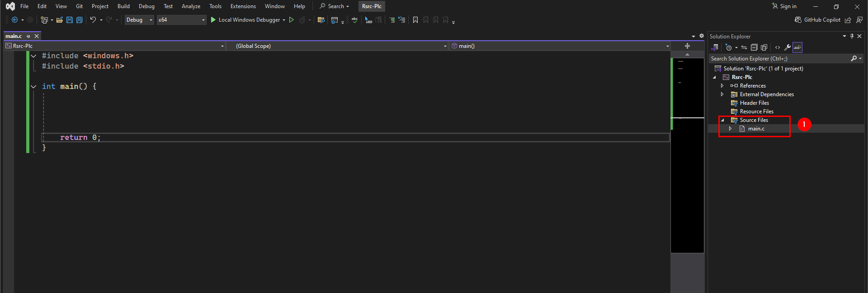Collapse the main() function code block
Image resolution: width=868 pixels, height=293 pixels.
pos(33,87)
